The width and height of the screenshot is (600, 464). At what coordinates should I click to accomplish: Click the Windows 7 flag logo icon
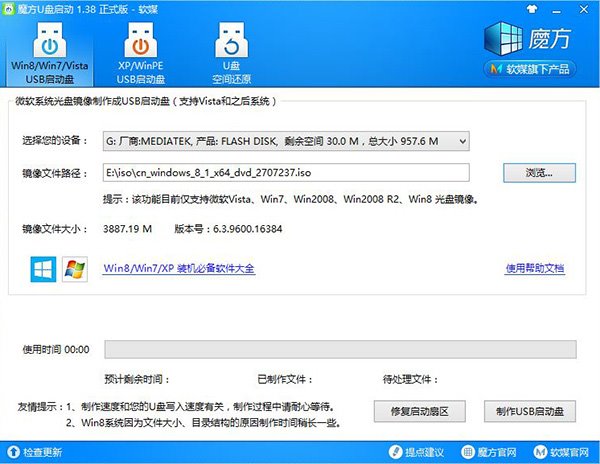(x=75, y=268)
